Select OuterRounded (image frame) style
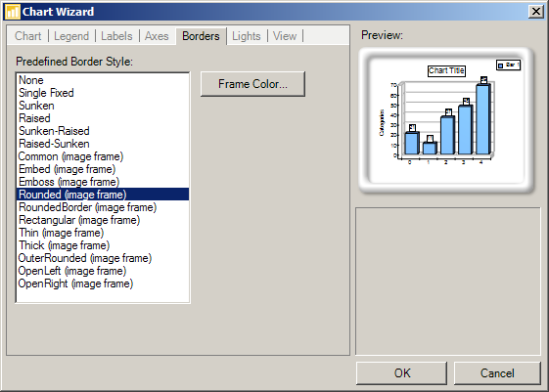 pyautogui.click(x=103, y=258)
